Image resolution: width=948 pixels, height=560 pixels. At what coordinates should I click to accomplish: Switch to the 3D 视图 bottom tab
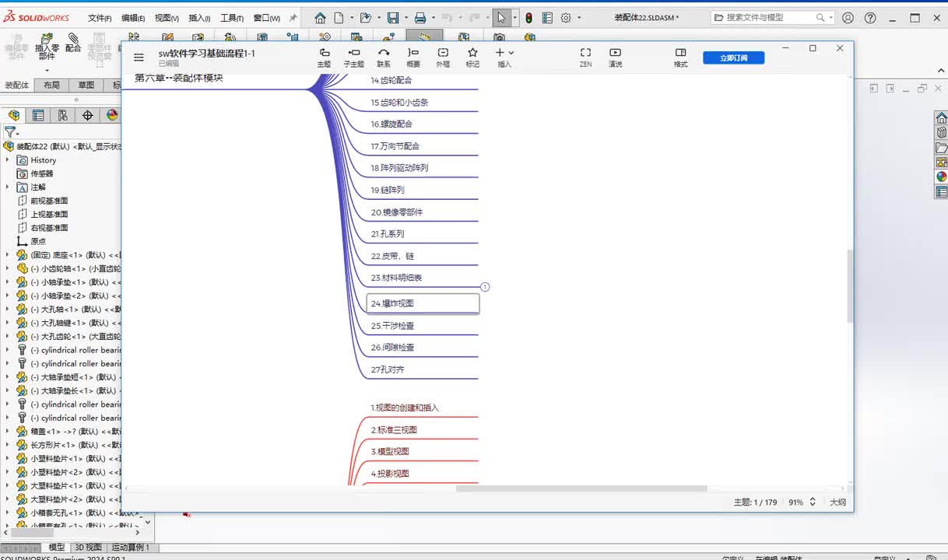pyautogui.click(x=88, y=548)
